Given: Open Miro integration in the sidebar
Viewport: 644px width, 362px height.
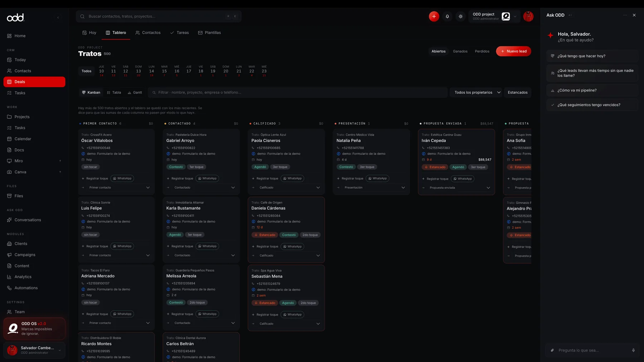Looking at the screenshot, I should 34,161.
